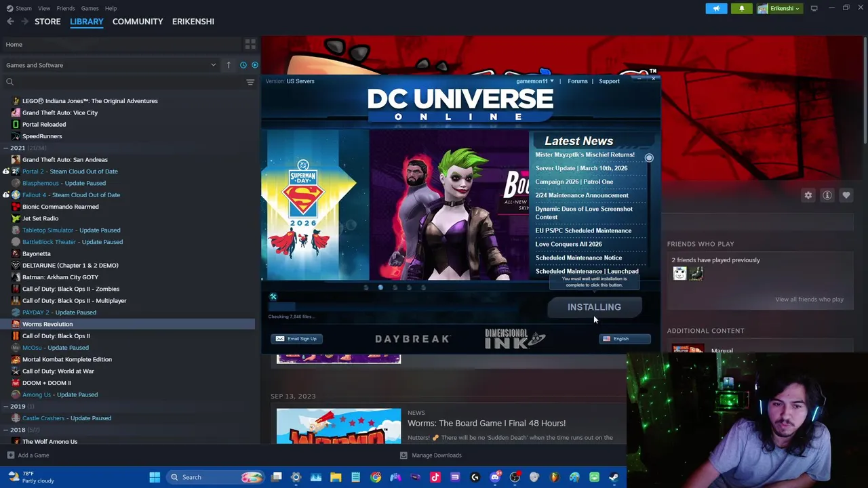
Task: Click the install progress bar in launcher
Action: tap(393, 306)
